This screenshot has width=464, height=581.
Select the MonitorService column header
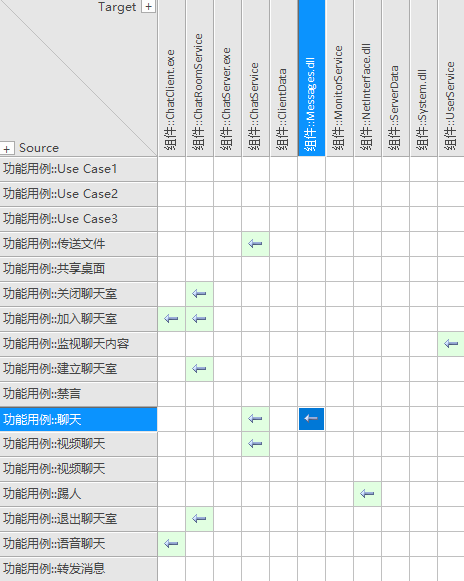point(339,78)
